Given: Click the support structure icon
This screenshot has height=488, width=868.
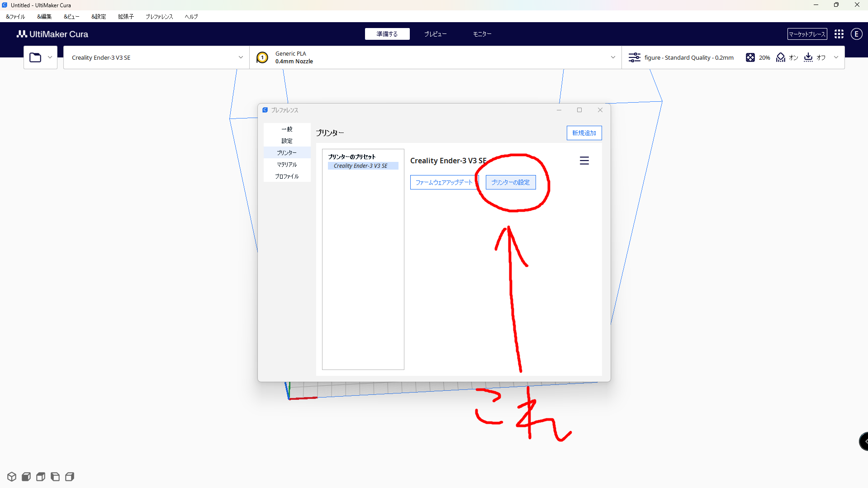Looking at the screenshot, I should click(x=781, y=57).
